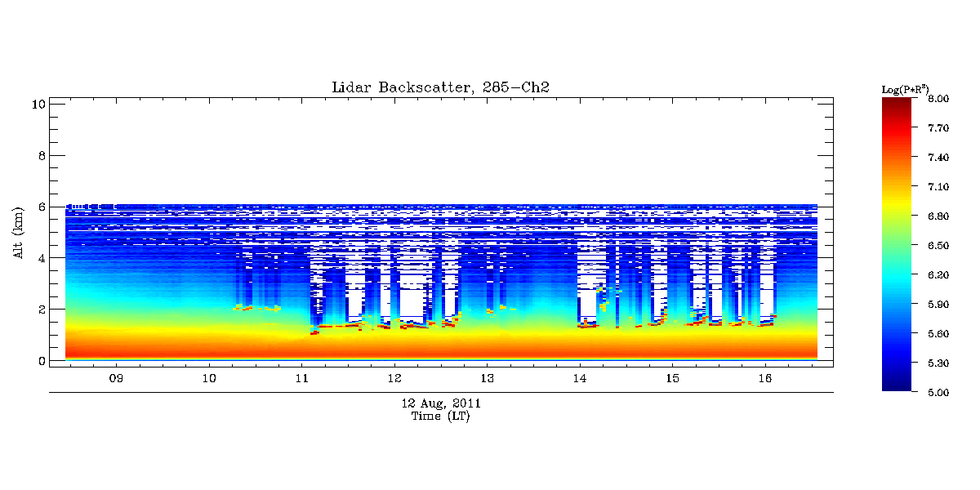Click the time tick label "16"

click(x=765, y=379)
